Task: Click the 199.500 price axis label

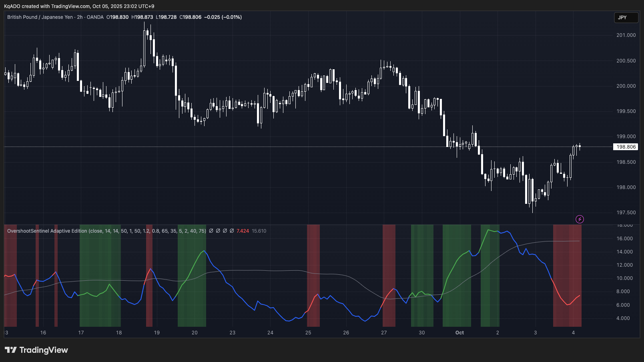Action: point(626,111)
